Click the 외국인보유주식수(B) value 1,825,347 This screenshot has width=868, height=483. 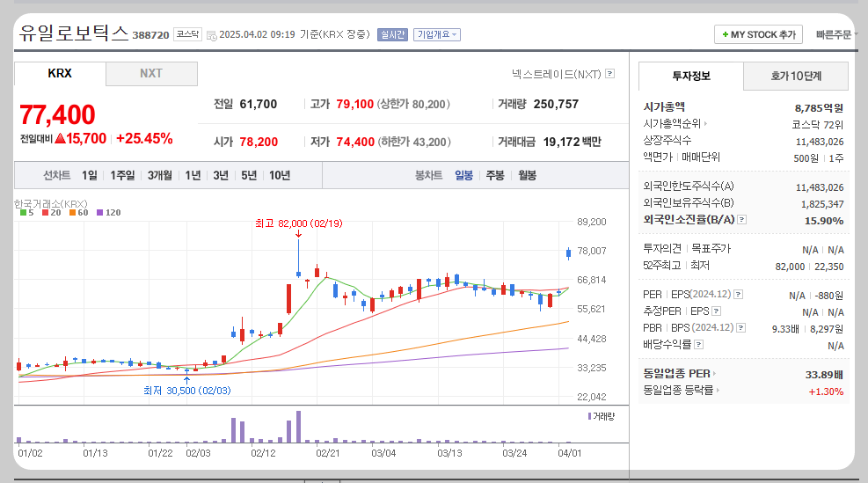pyautogui.click(x=822, y=204)
